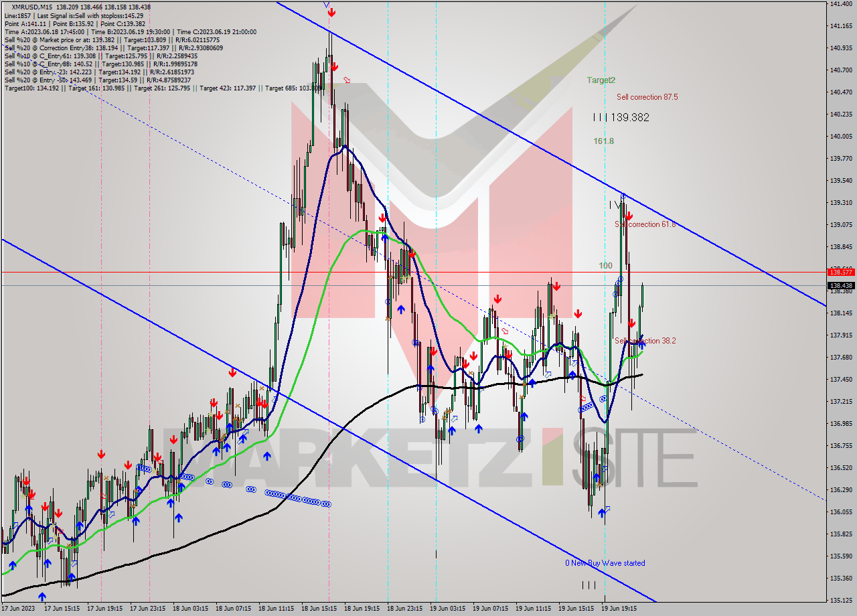Click the 140.000 price axis value
The image size is (857, 616).
[x=840, y=137]
